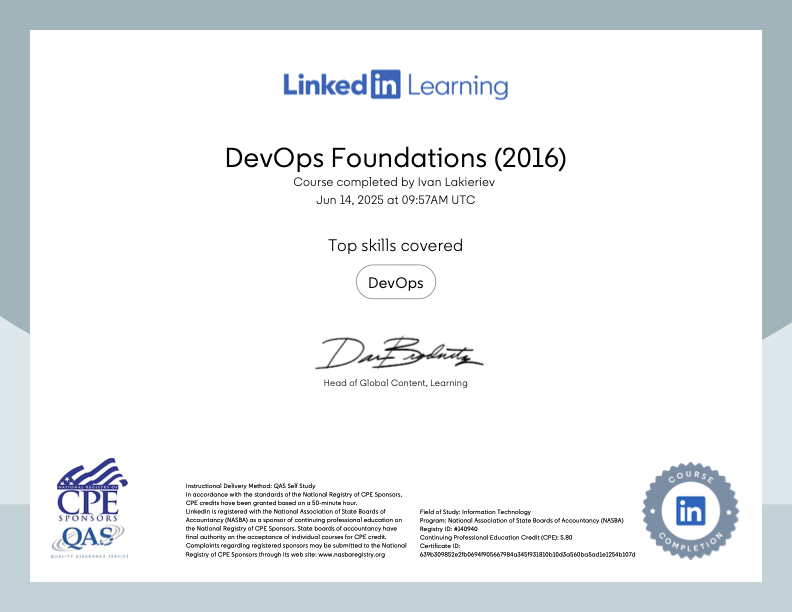Select the title DevOps Foundations (2016)
792x612 pixels.
pyautogui.click(x=395, y=158)
